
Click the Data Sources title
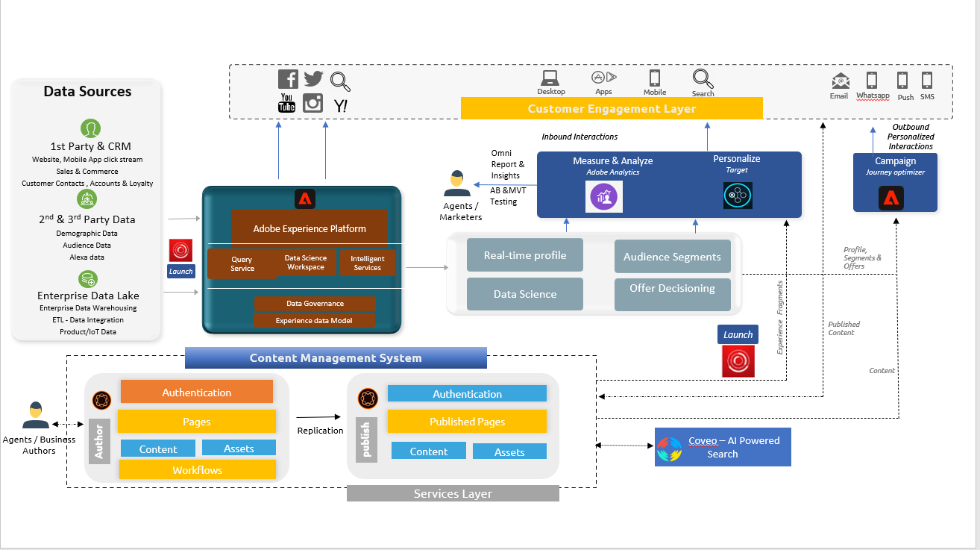87,91
